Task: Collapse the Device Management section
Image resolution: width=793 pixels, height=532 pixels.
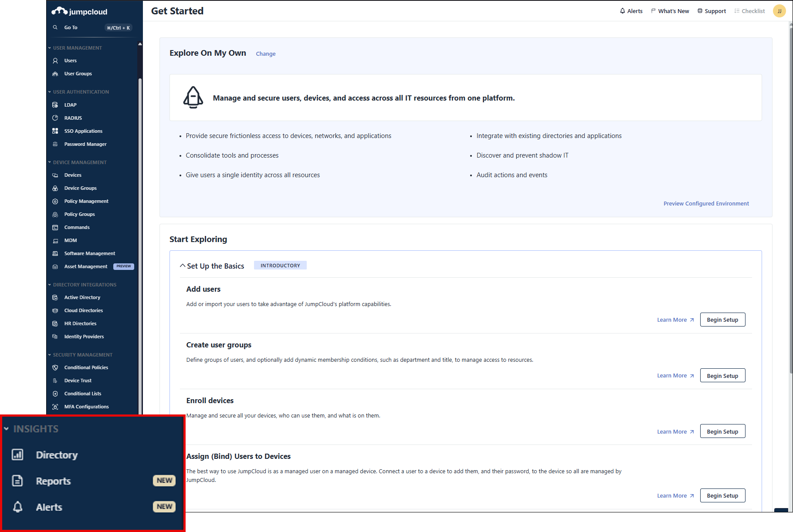Action: [x=50, y=162]
